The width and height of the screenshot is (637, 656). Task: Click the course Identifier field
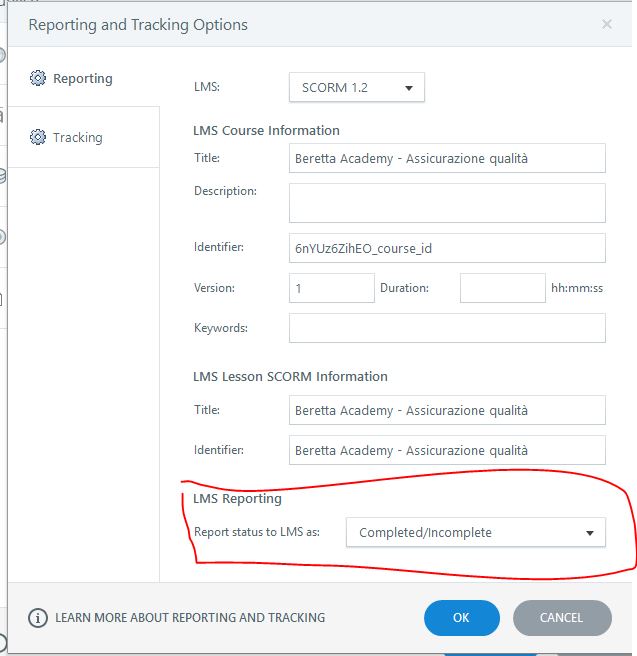coord(447,248)
